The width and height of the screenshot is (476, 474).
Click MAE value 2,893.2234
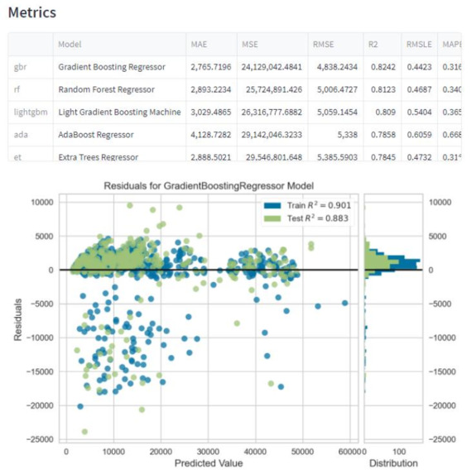[211, 89]
